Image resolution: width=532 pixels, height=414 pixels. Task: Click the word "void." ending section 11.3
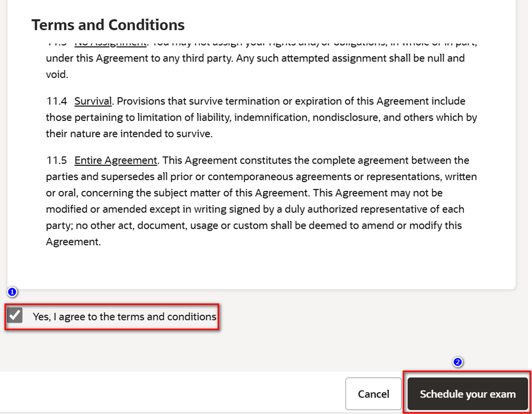(x=57, y=74)
